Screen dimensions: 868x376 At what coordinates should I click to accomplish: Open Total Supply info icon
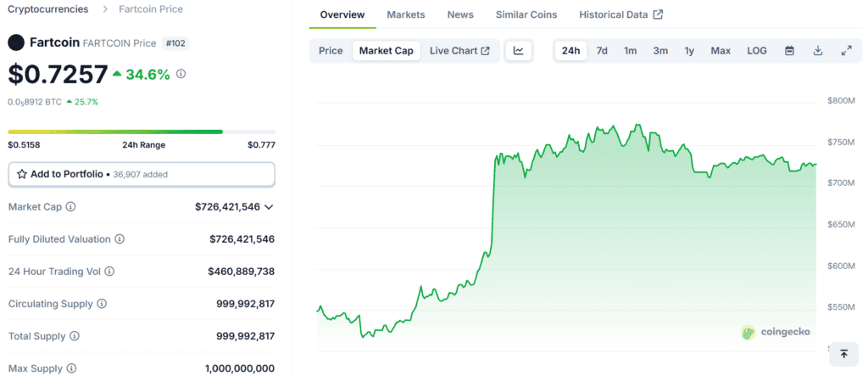tap(75, 336)
